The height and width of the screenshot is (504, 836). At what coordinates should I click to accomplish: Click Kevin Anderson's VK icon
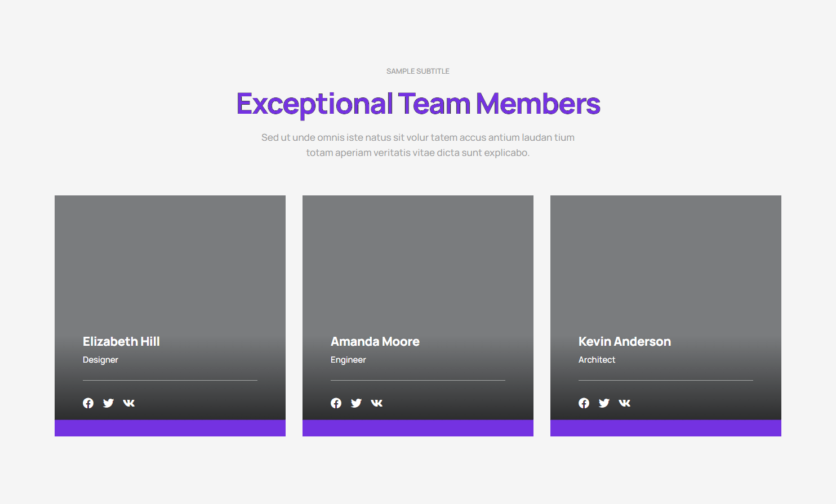[x=625, y=403]
